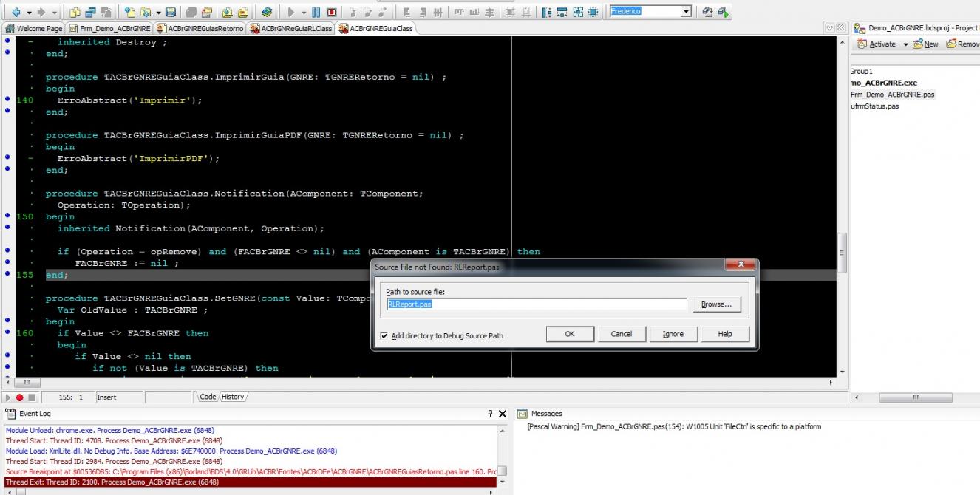The height and width of the screenshot is (495, 980).
Task: Switch to the History tab
Action: [x=233, y=397]
